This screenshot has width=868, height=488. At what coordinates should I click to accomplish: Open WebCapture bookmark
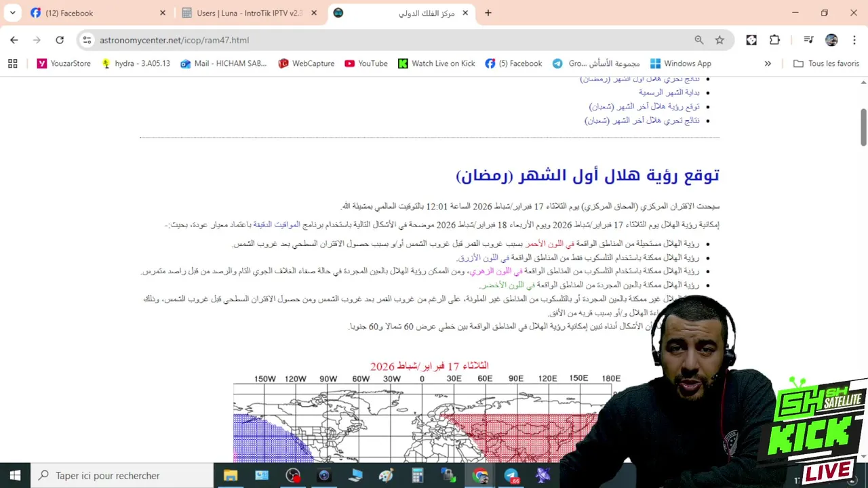click(x=306, y=63)
